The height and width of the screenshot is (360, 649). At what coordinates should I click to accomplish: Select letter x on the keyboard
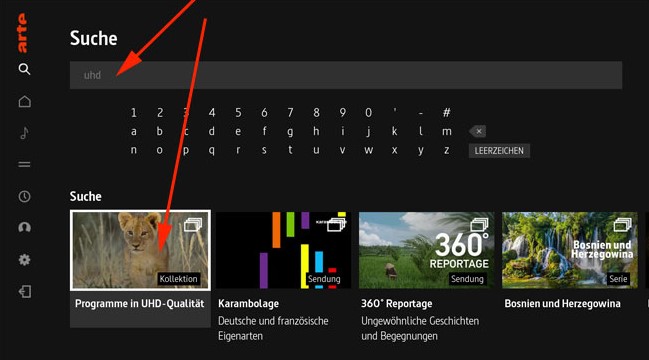[x=394, y=150]
